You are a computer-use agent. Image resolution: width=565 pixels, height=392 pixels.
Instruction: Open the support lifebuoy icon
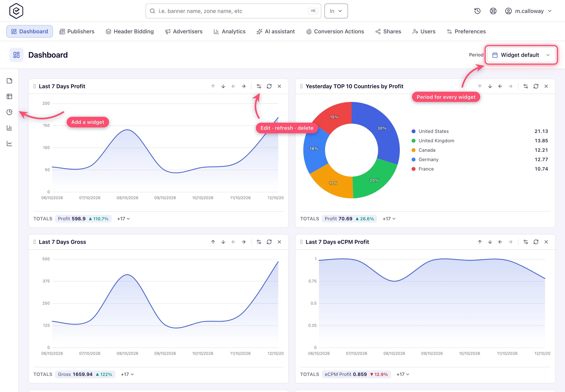coord(493,11)
